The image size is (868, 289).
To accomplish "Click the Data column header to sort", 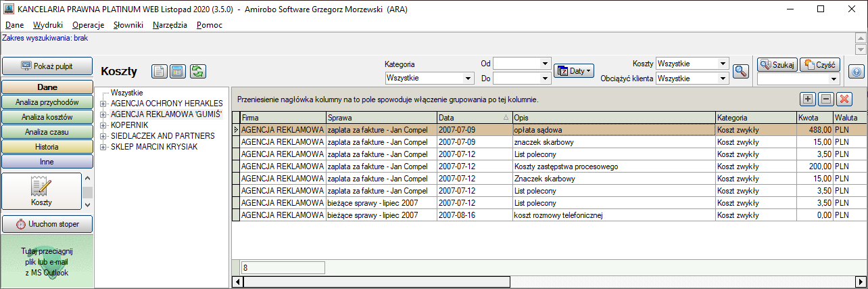I will coord(475,118).
